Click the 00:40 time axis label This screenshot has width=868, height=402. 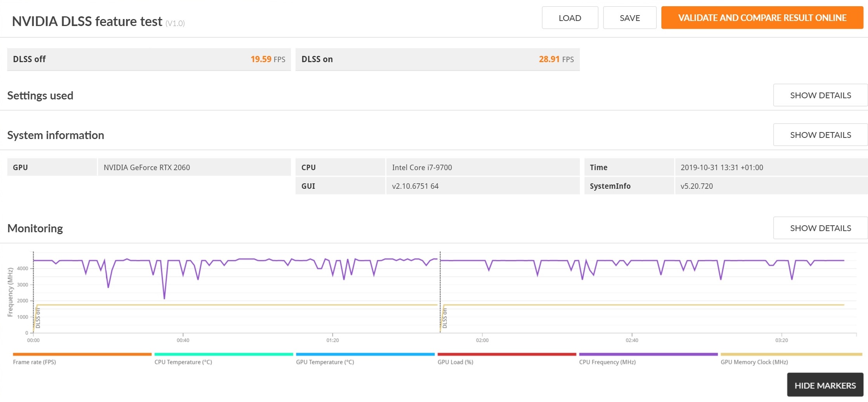(183, 340)
